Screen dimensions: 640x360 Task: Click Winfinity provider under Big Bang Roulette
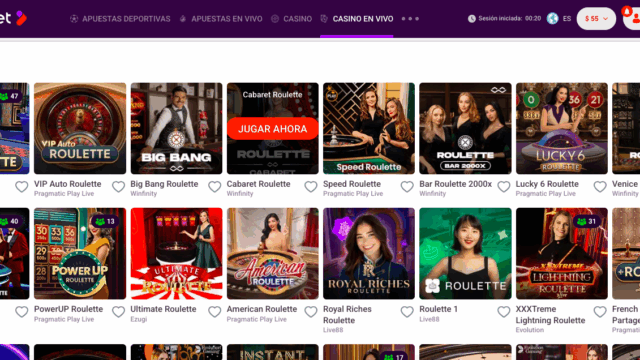click(x=143, y=193)
